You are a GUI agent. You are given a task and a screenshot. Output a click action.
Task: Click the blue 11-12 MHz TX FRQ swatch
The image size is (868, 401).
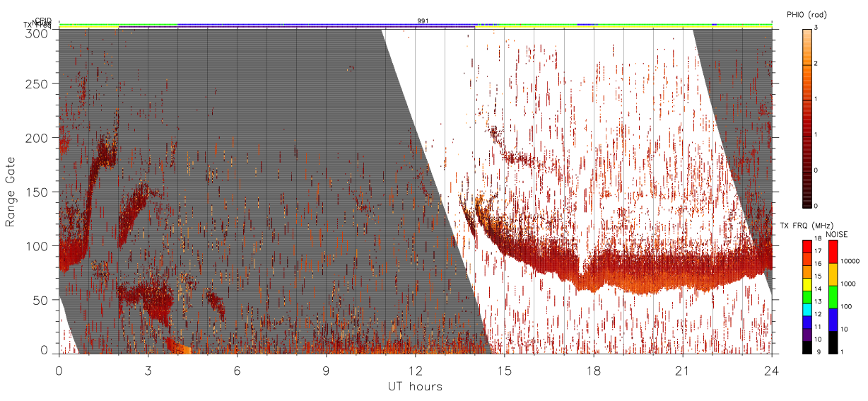[807, 322]
